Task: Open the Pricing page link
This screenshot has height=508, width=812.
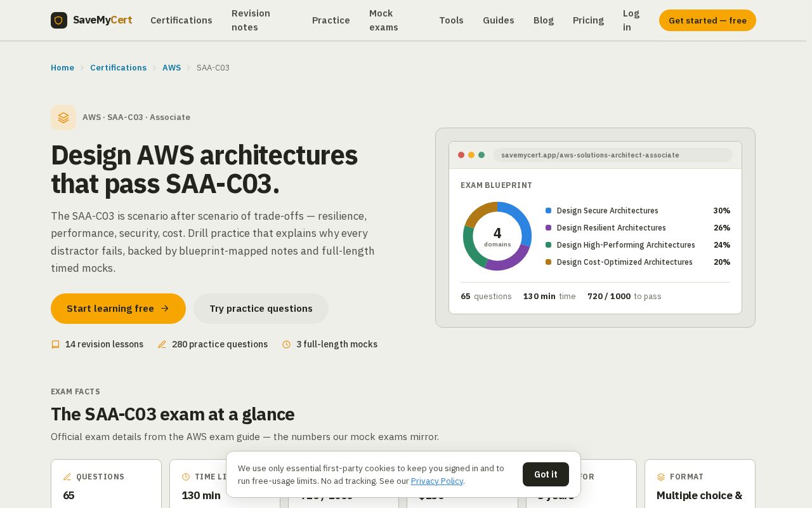Action: tap(589, 20)
